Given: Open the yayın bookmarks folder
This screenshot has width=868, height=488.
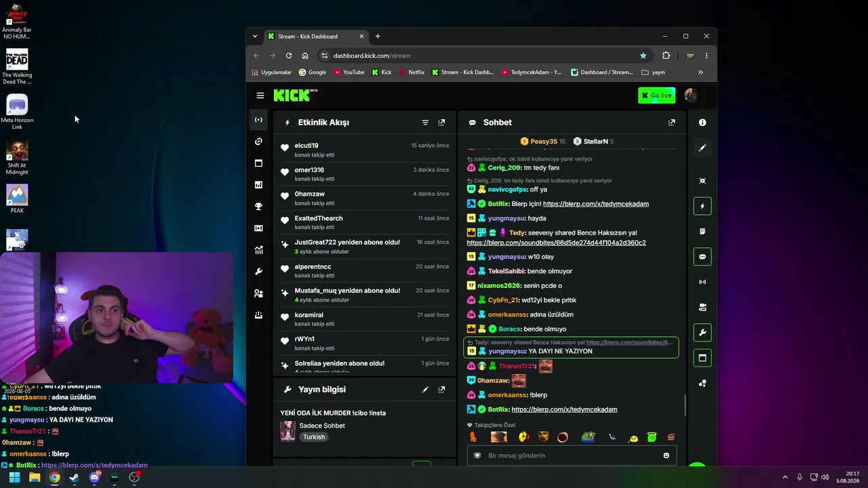Looking at the screenshot, I should [x=653, y=73].
